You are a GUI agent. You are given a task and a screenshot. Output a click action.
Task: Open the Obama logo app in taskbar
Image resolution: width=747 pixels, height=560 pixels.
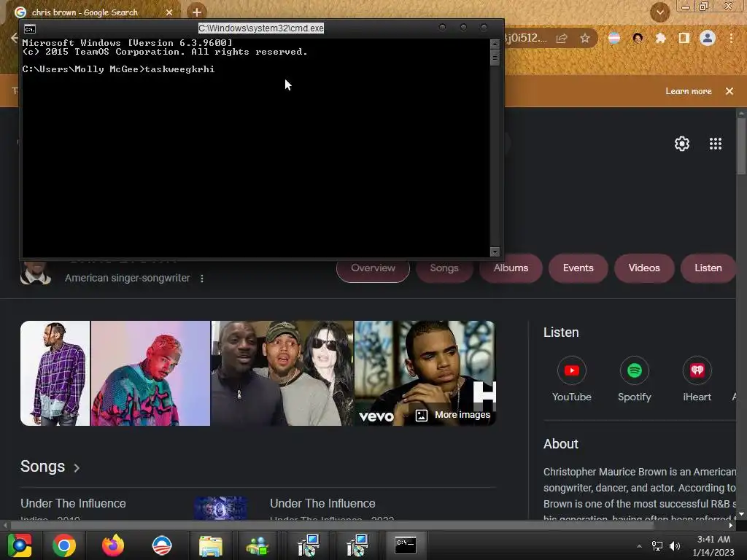[161, 545]
